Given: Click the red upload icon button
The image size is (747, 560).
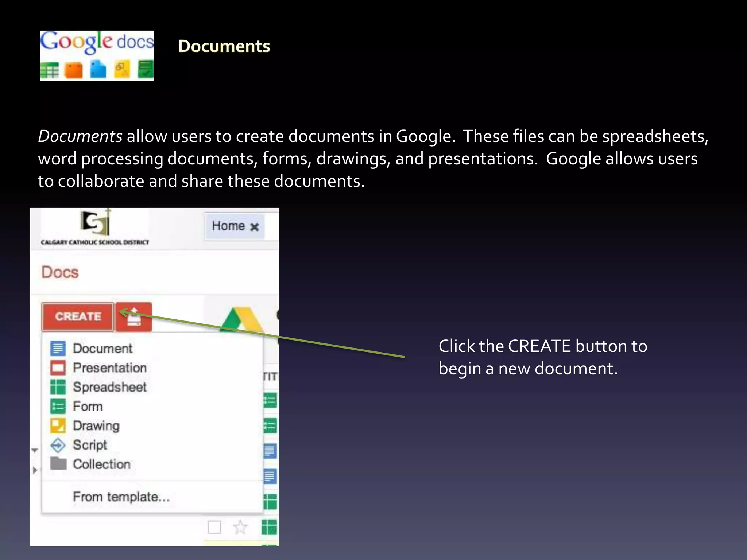Looking at the screenshot, I should click(134, 316).
